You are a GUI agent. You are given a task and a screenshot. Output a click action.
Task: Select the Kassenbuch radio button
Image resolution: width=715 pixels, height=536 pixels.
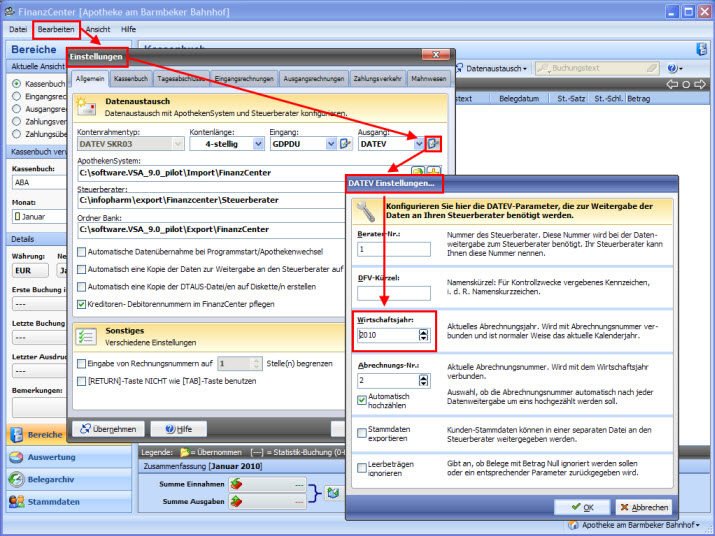(17, 83)
